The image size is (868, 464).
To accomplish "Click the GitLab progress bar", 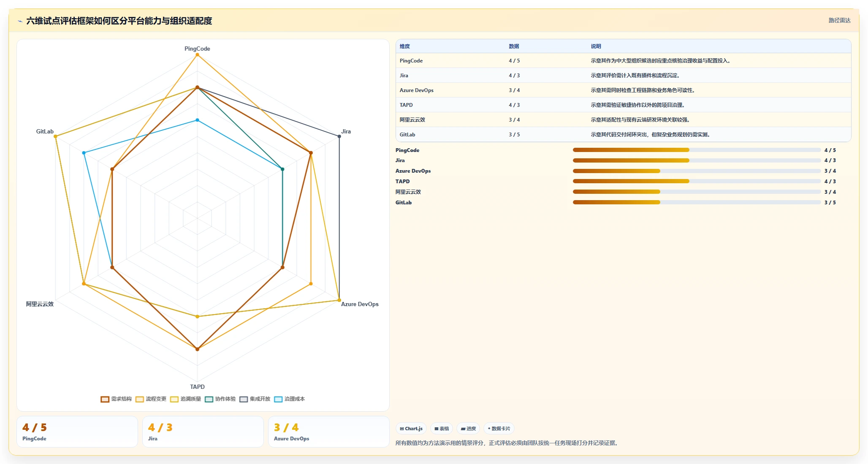I will pos(697,202).
